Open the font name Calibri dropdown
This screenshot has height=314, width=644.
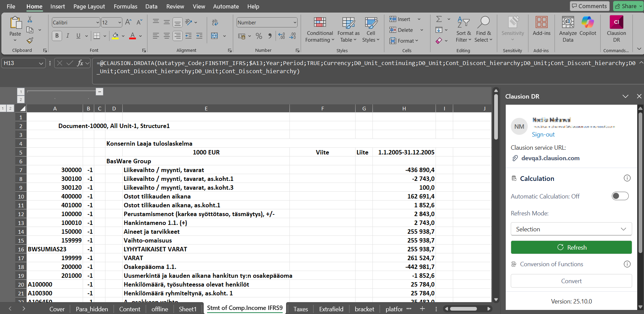(x=98, y=23)
